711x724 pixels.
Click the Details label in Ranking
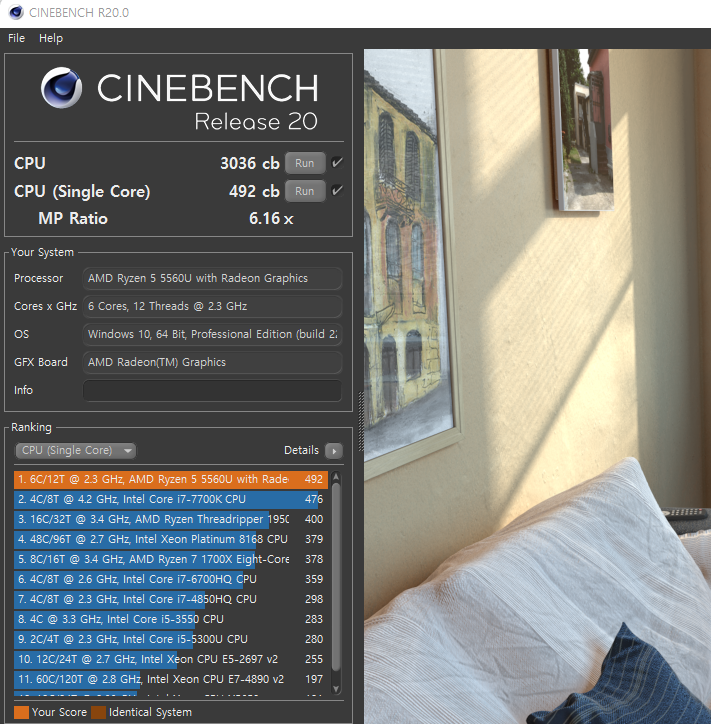click(x=301, y=450)
